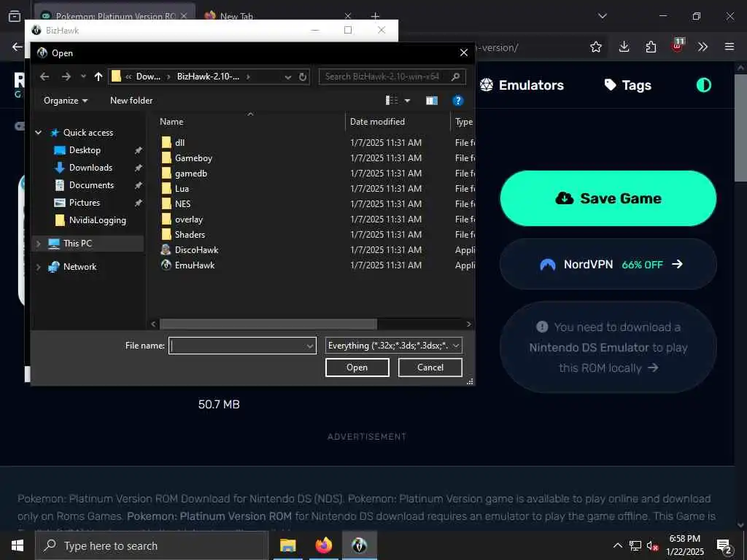Image resolution: width=747 pixels, height=560 pixels.
Task: Go up one folder level
Action: tap(98, 77)
